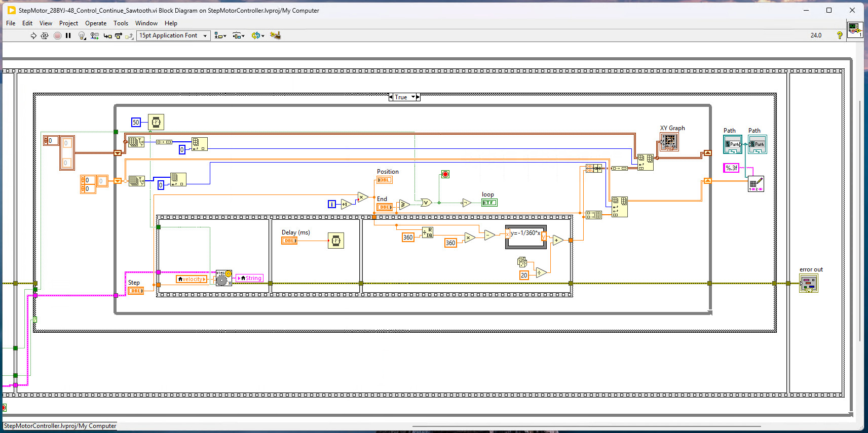Image resolution: width=868 pixels, height=433 pixels.
Task: Select the error out indicator terminal
Action: (x=809, y=283)
